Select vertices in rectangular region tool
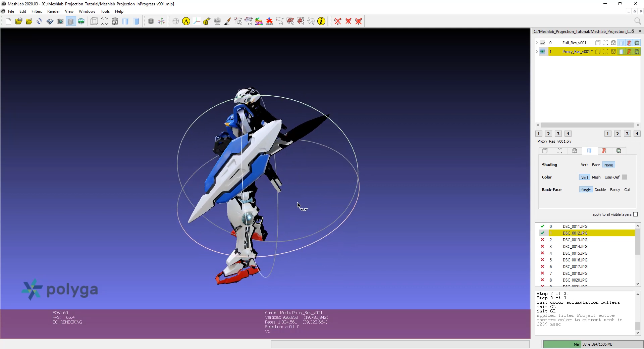Screen dimensions: 644x349 (x=280, y=21)
